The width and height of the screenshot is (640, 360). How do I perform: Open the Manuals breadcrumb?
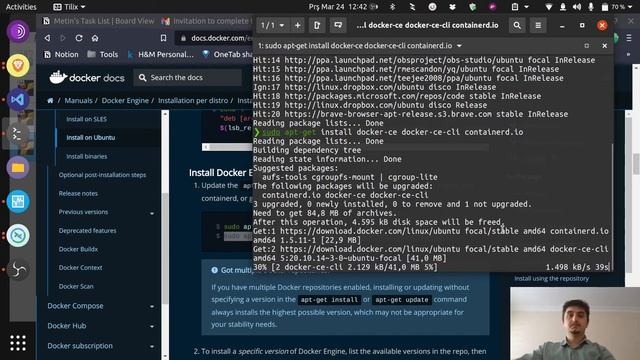[x=78, y=100]
